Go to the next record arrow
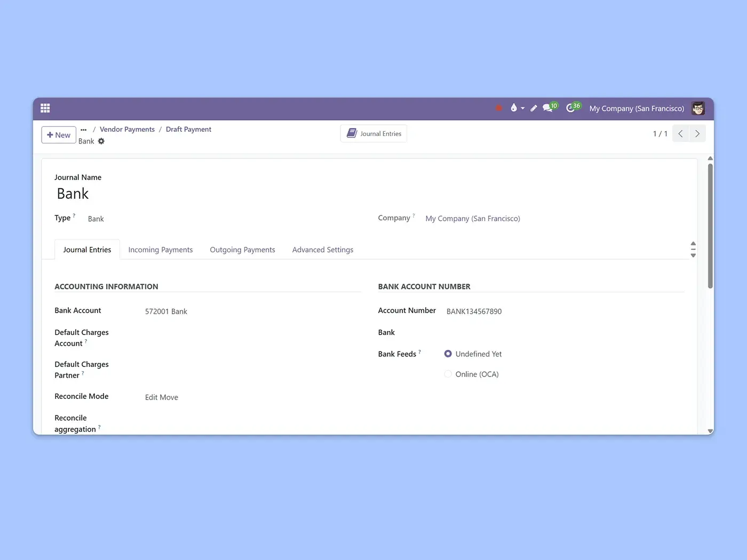747x560 pixels. click(x=697, y=134)
